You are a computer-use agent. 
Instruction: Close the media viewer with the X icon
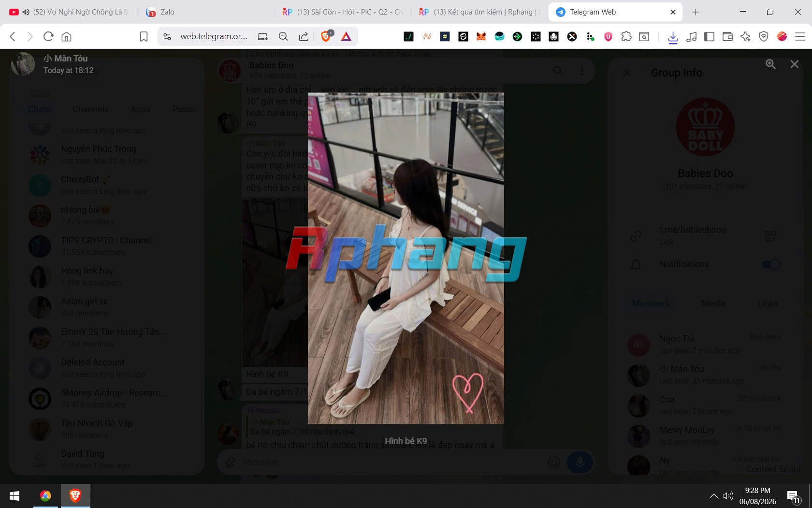click(x=794, y=64)
